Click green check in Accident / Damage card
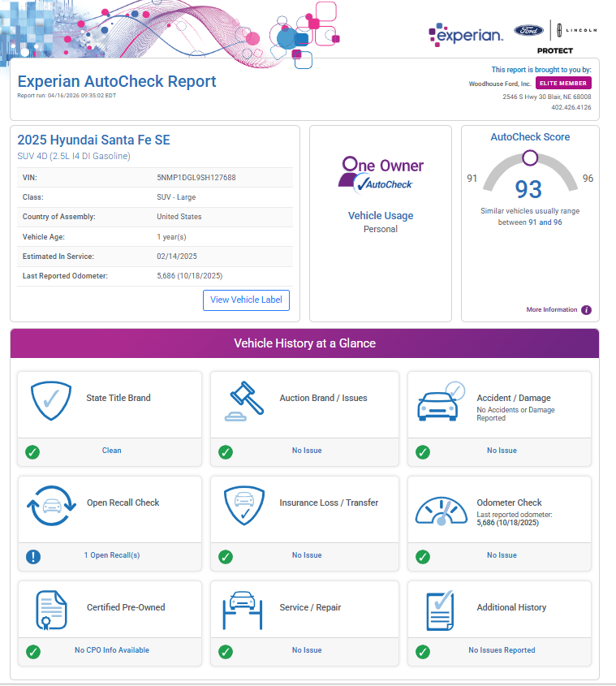 tap(423, 452)
